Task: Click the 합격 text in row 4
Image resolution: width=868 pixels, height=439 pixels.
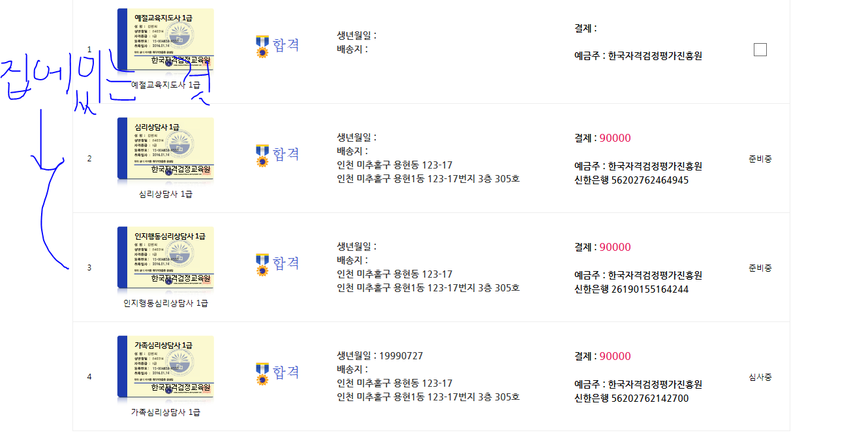Action: point(286,372)
